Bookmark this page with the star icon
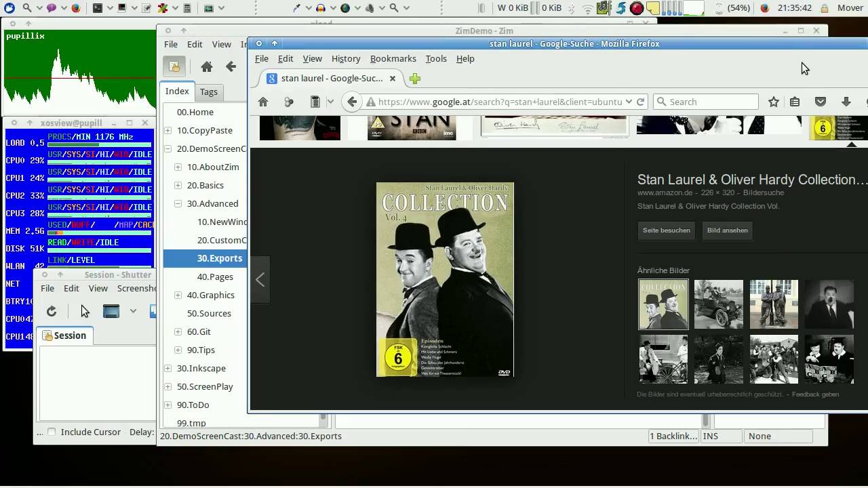The width and height of the screenshot is (868, 488). tap(774, 102)
